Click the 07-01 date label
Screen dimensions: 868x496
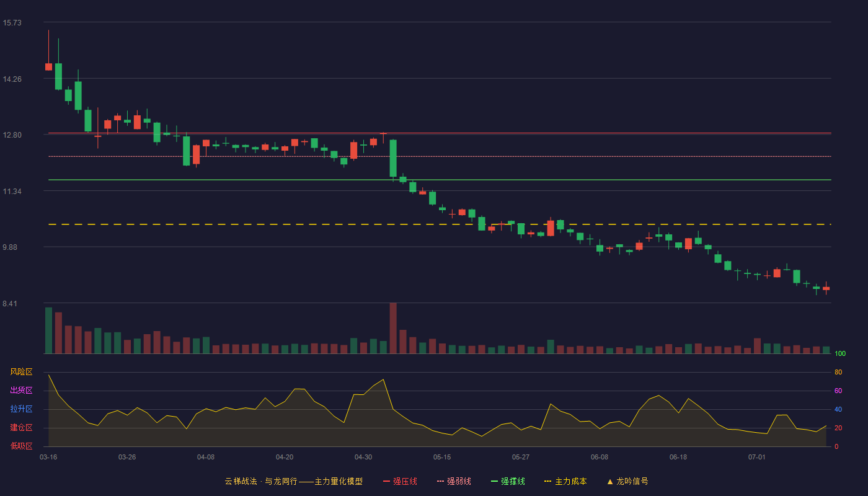pyautogui.click(x=757, y=457)
